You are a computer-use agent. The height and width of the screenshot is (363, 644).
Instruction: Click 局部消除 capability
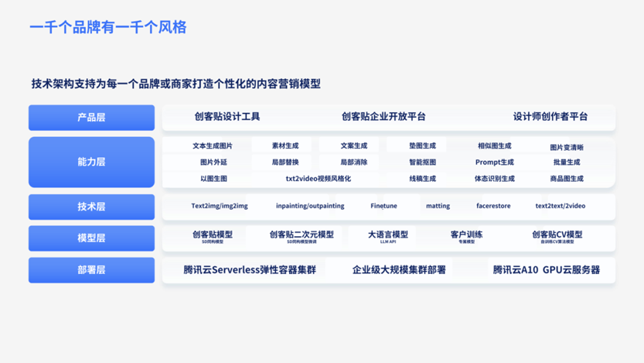pyautogui.click(x=353, y=163)
